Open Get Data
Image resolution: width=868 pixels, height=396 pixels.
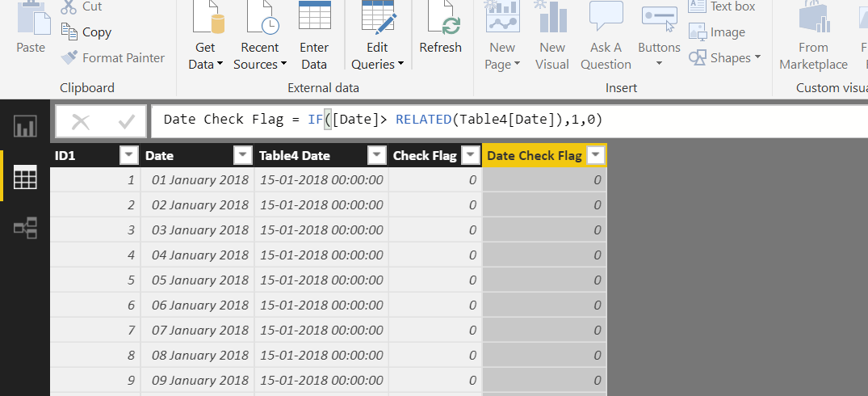[x=205, y=36]
